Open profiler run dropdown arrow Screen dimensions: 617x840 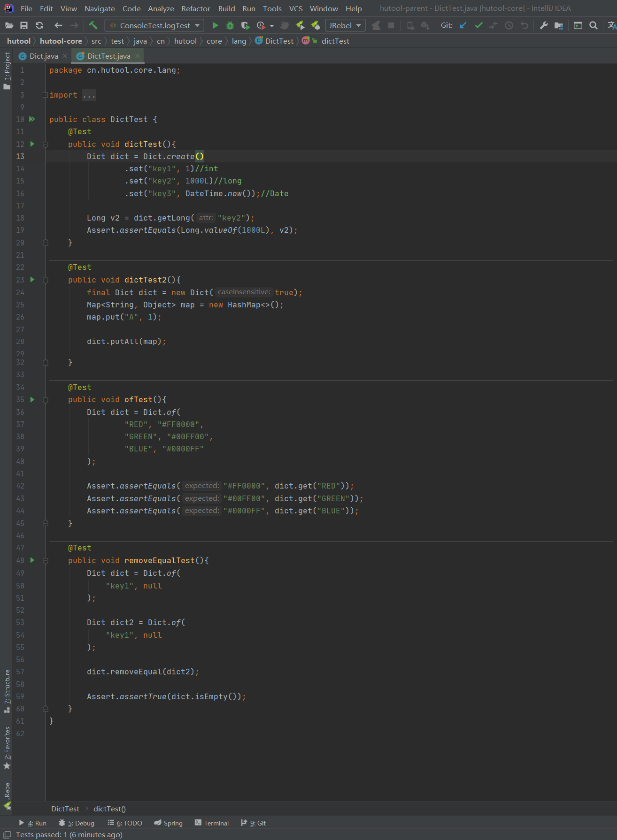click(272, 26)
